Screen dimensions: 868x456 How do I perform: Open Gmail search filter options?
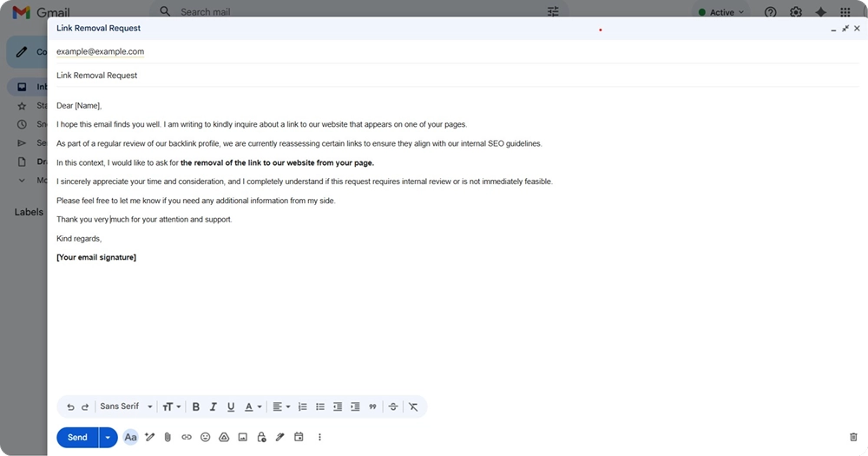pyautogui.click(x=553, y=11)
